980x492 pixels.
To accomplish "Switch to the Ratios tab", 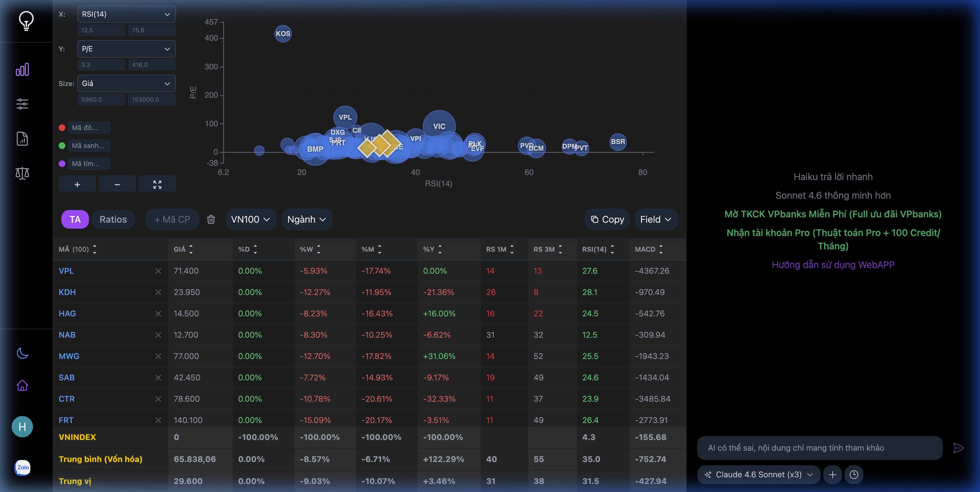I will click(113, 220).
